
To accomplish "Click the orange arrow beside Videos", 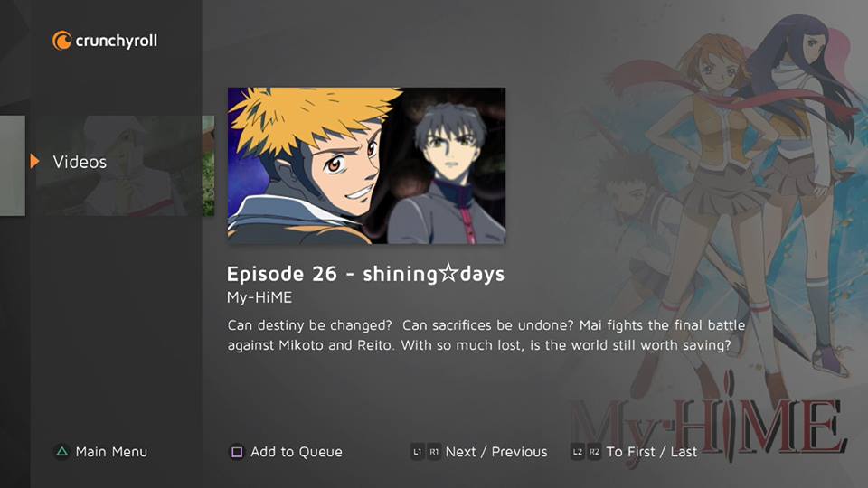I will [x=35, y=161].
